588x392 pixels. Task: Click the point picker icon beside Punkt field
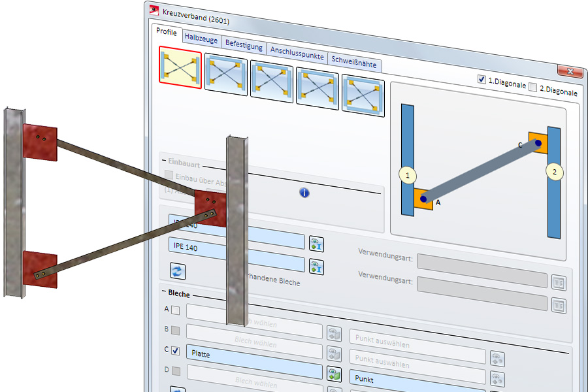point(497,380)
